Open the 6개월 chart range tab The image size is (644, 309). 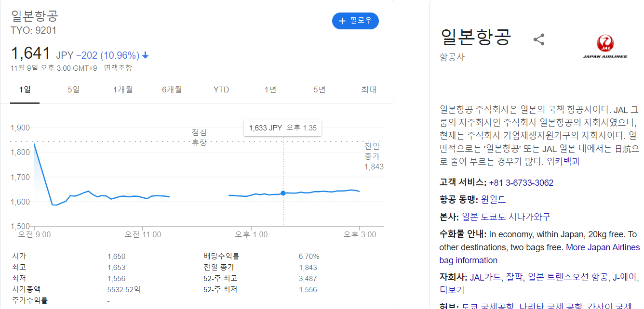(172, 90)
